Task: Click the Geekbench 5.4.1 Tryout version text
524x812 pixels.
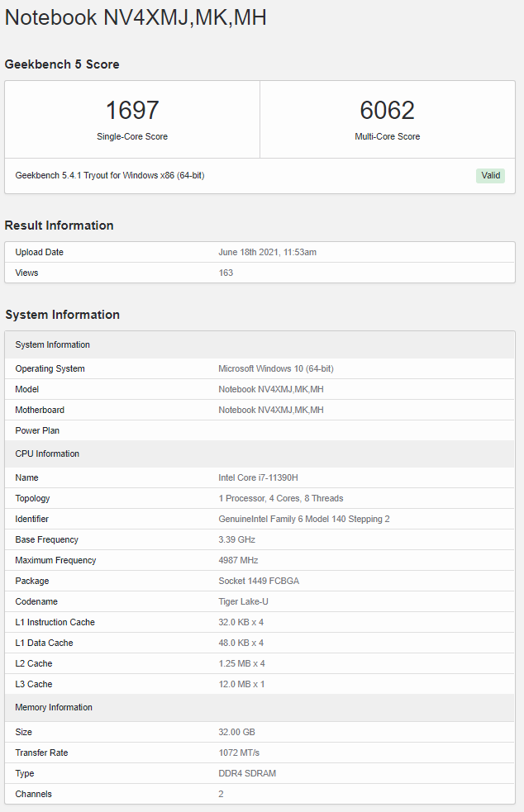Action: point(110,175)
